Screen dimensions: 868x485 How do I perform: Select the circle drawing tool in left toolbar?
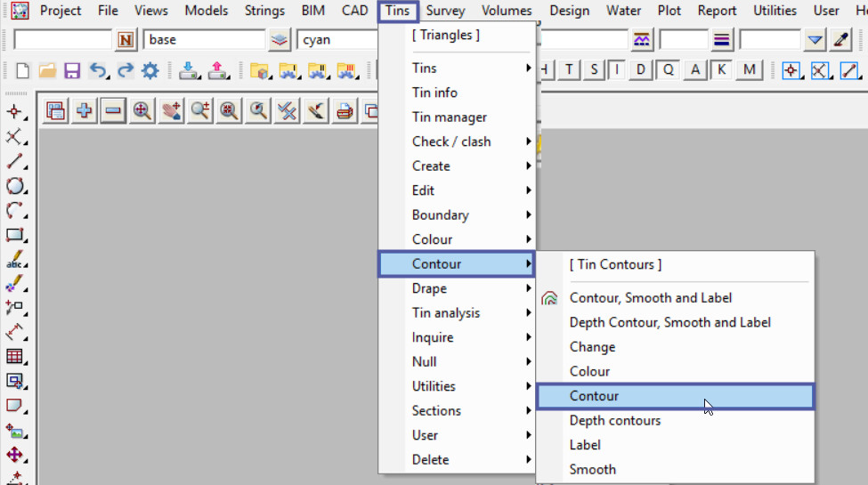(x=15, y=186)
